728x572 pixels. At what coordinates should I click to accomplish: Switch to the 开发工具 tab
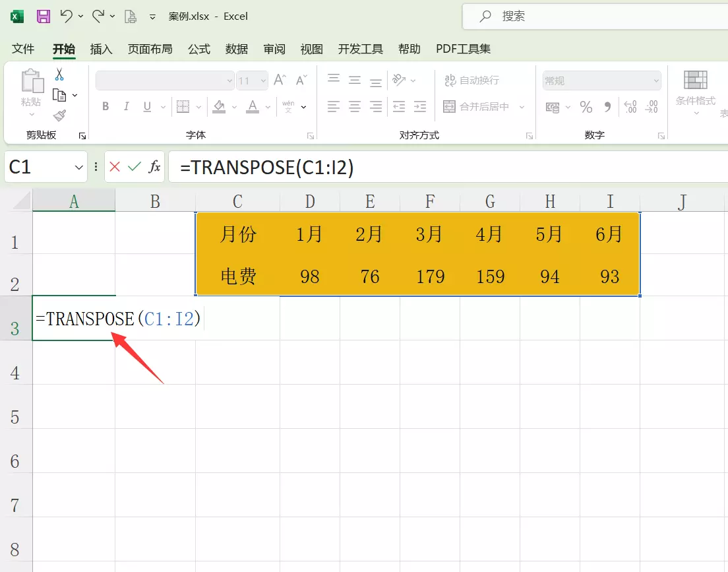tap(360, 49)
